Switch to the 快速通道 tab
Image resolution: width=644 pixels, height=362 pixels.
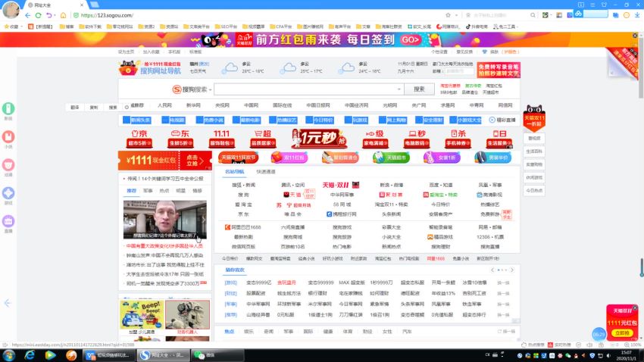point(266,172)
